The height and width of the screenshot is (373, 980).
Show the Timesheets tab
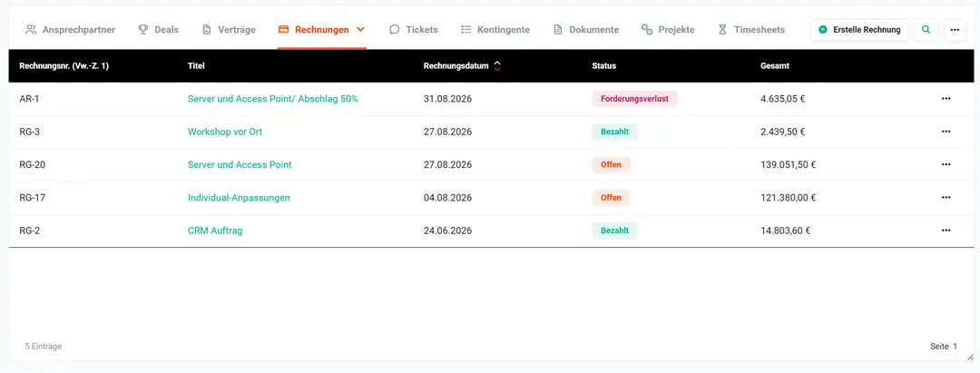pos(751,29)
